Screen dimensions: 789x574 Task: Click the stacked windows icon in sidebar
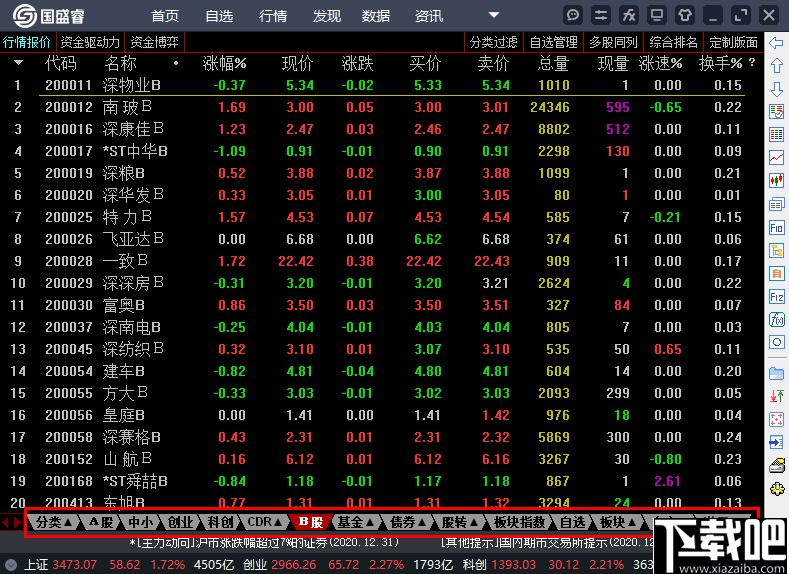tap(776, 204)
